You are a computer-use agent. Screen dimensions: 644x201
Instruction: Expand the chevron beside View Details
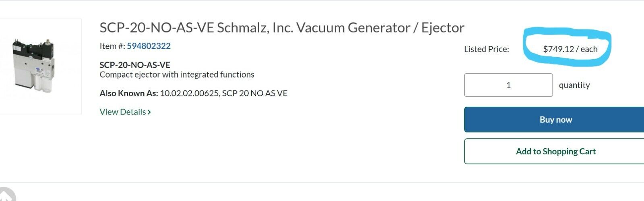coord(149,112)
